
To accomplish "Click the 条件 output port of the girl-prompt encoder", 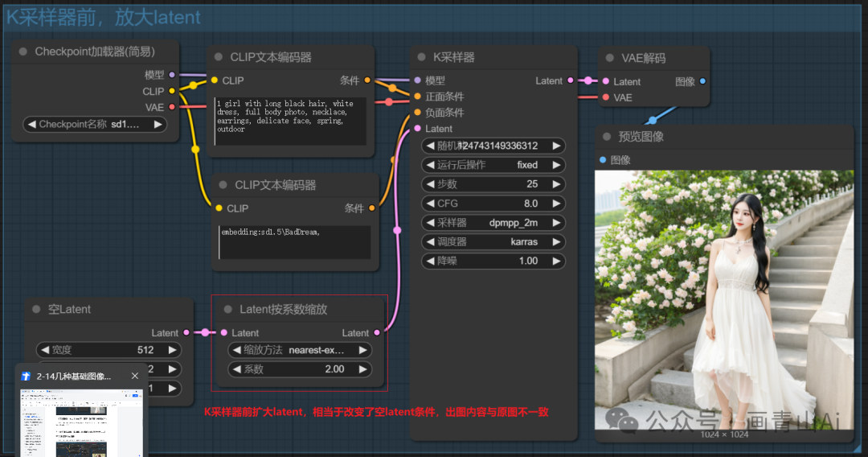I will [x=367, y=80].
